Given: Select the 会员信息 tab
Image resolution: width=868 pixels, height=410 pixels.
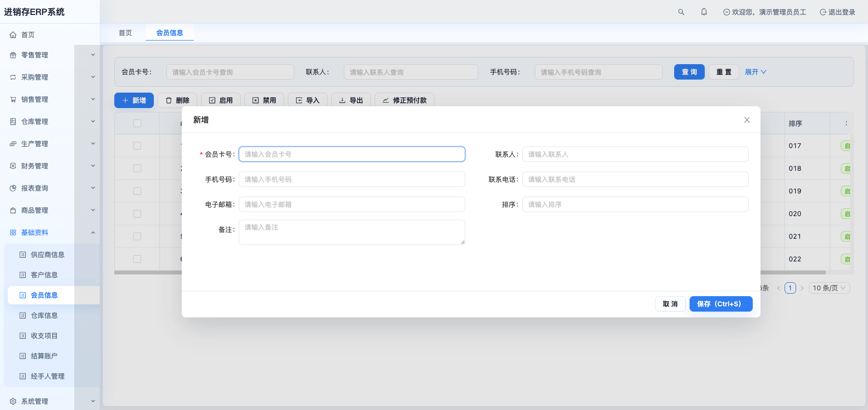Looking at the screenshot, I should point(170,33).
